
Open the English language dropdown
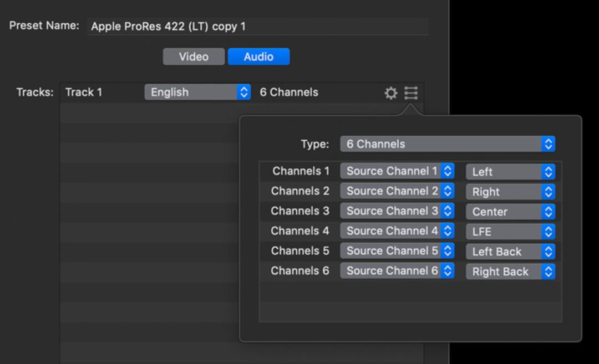[x=197, y=92]
